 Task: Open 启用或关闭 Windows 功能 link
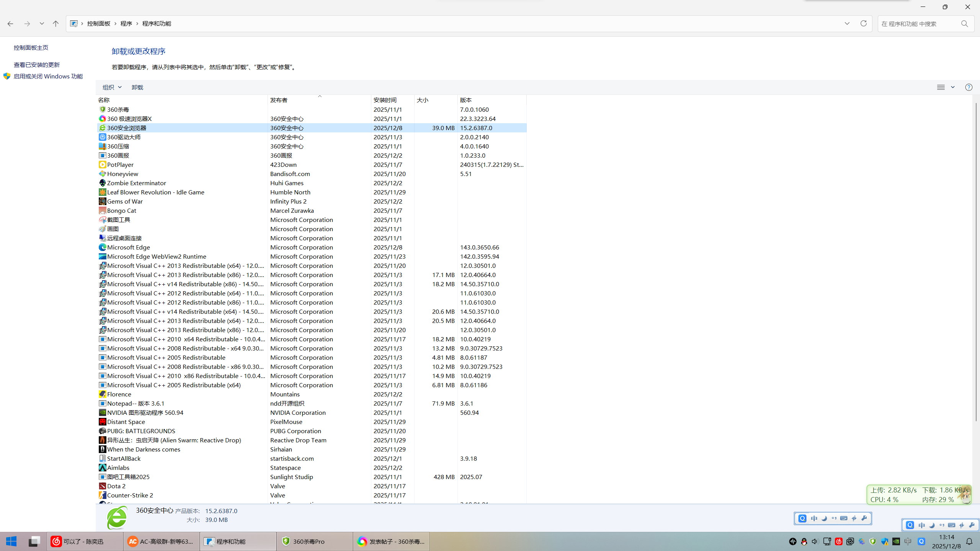tap(48, 76)
